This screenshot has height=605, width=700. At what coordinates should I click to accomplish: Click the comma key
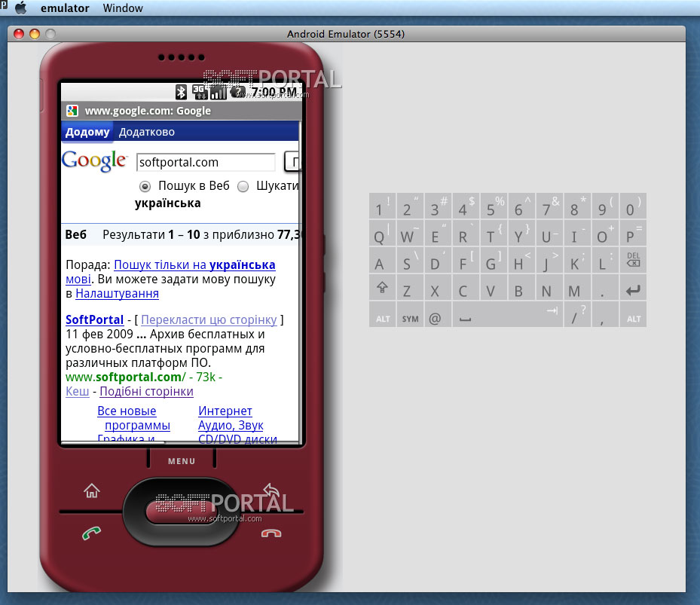(x=605, y=314)
